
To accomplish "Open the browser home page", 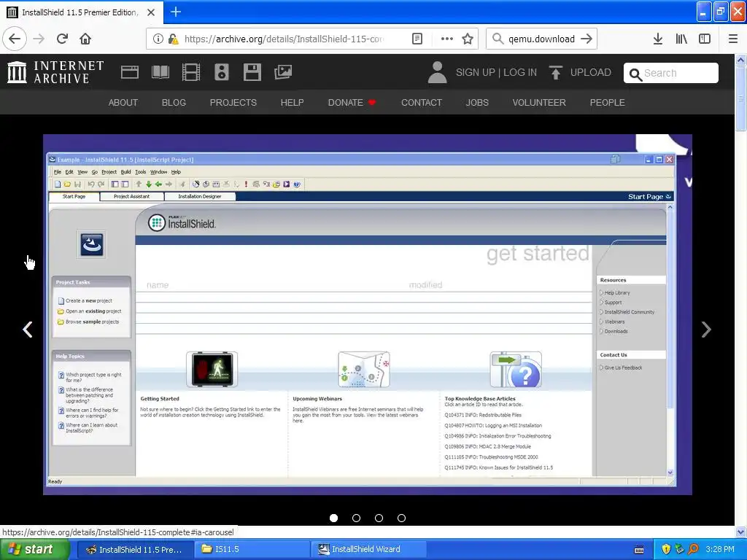I will pos(85,39).
